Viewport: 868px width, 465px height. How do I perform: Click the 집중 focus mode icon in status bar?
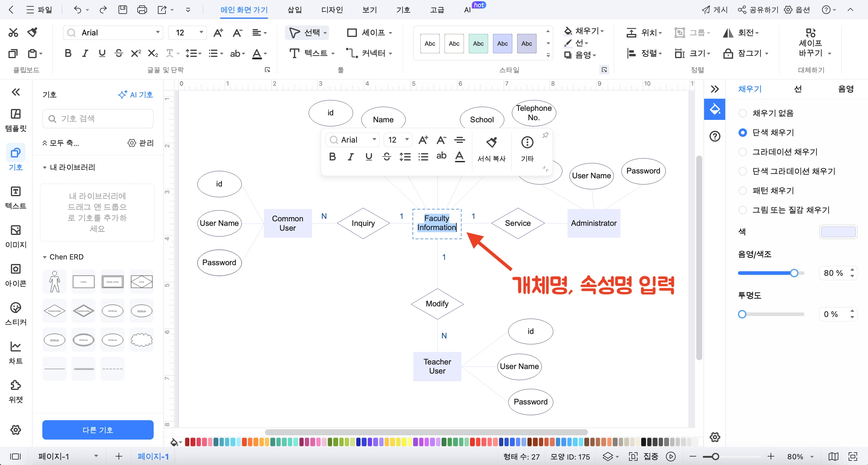click(633, 456)
